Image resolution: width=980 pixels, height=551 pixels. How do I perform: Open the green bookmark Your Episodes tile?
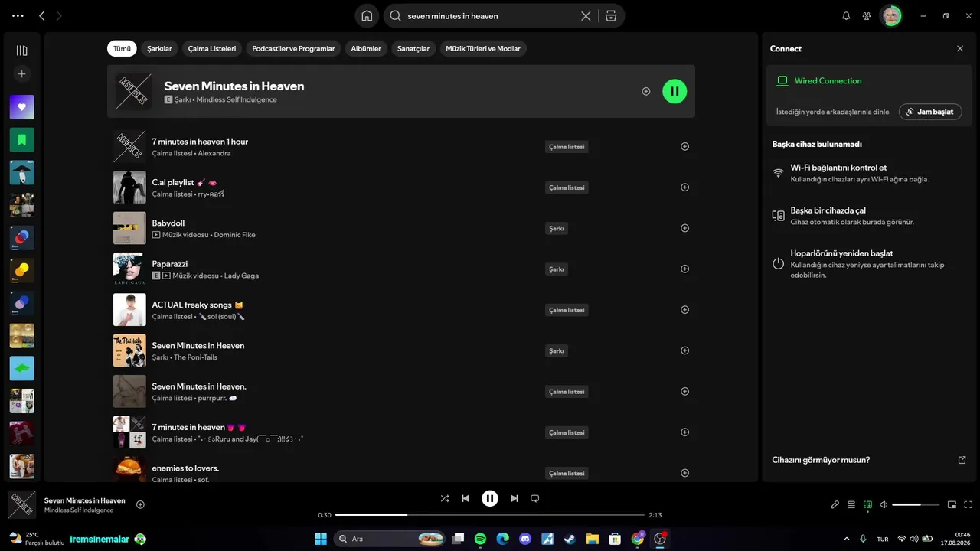point(22,140)
